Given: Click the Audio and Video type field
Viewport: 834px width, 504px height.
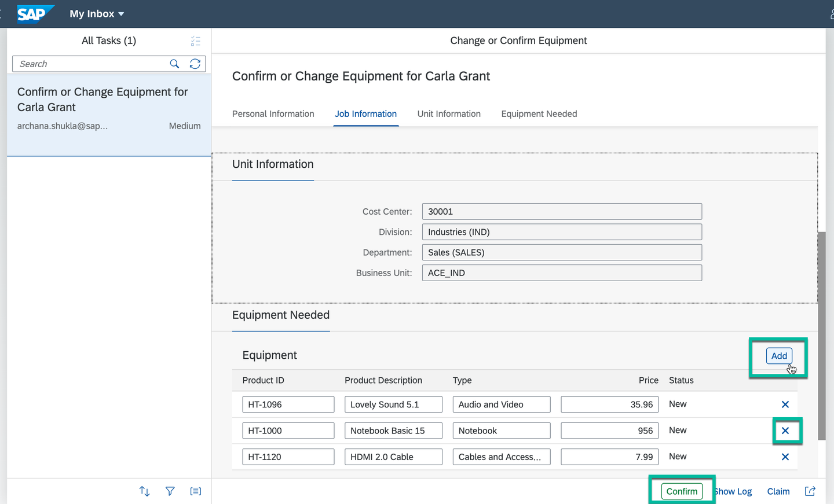Looking at the screenshot, I should 502,404.
